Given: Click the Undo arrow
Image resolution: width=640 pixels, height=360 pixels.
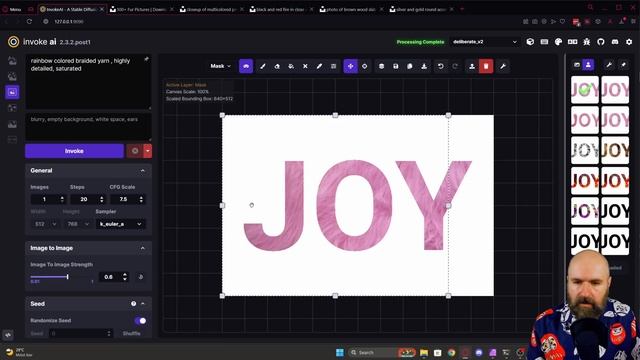Looking at the screenshot, I should tap(441, 66).
